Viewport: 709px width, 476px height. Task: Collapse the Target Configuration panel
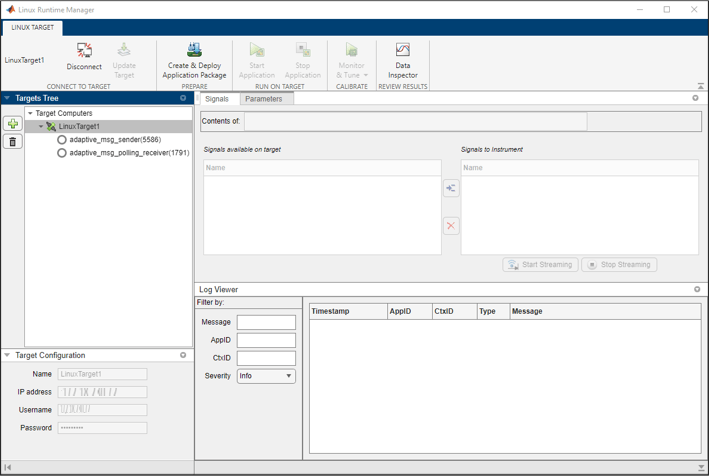[x=7, y=355]
